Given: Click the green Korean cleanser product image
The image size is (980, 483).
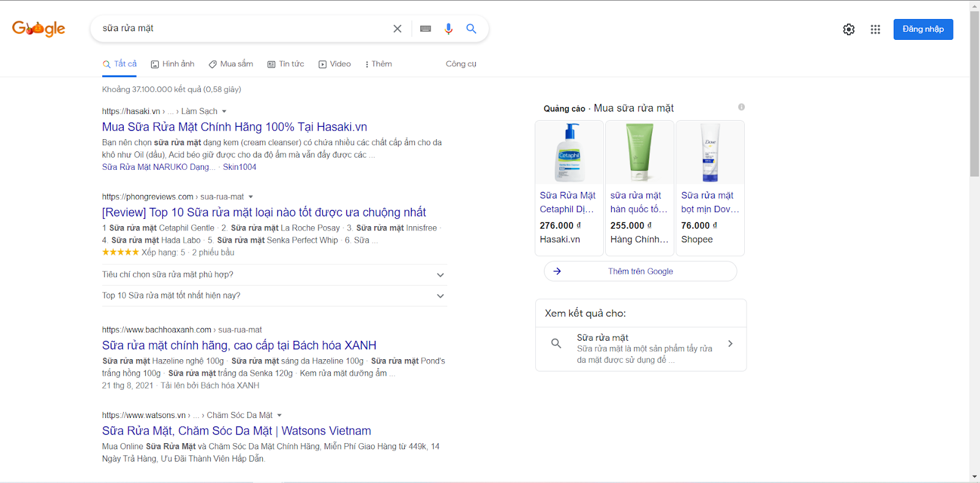Looking at the screenshot, I should coord(639,153).
